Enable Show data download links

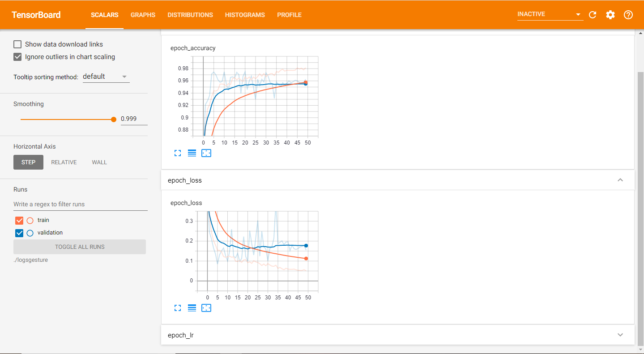(17, 44)
